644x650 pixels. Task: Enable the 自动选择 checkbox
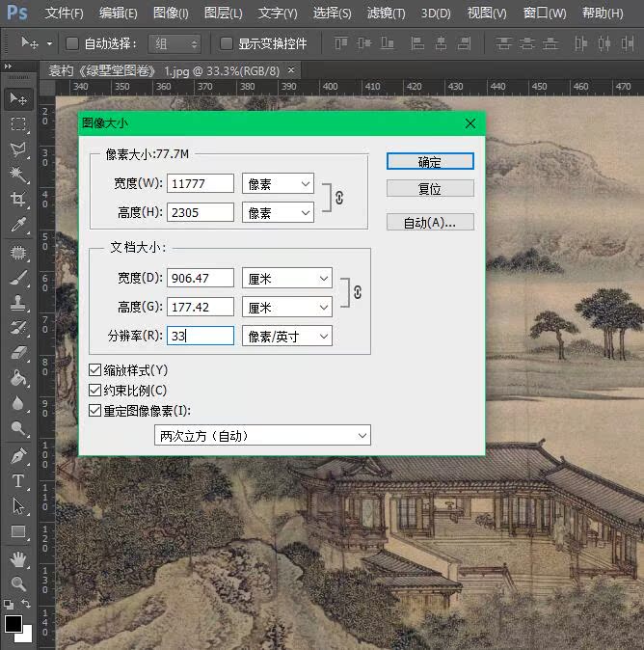pos(72,43)
